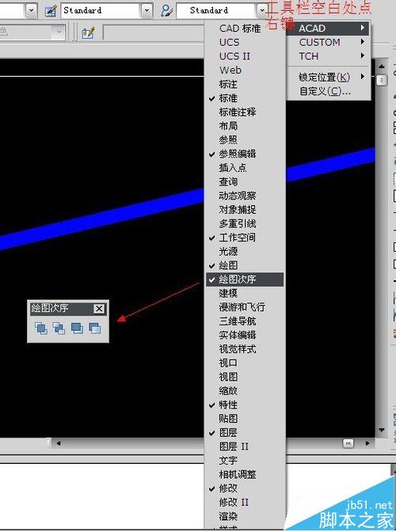Close the 绘图次序 floating toolbar
Image resolution: width=396 pixels, height=532 pixels.
pos(99,309)
